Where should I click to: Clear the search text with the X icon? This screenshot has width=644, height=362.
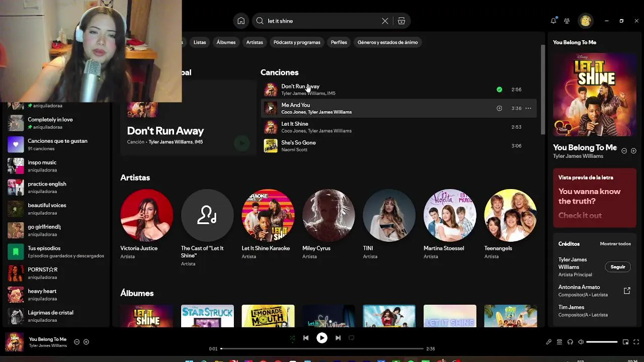tap(385, 21)
